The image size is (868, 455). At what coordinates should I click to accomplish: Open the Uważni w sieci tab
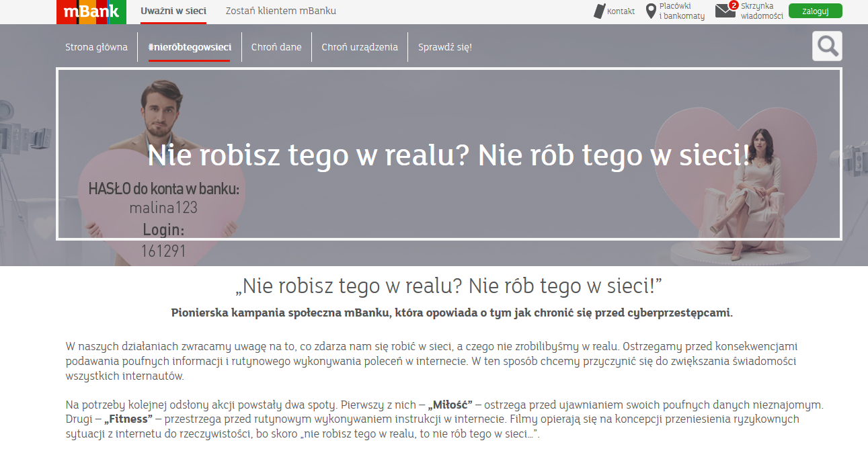click(x=173, y=11)
